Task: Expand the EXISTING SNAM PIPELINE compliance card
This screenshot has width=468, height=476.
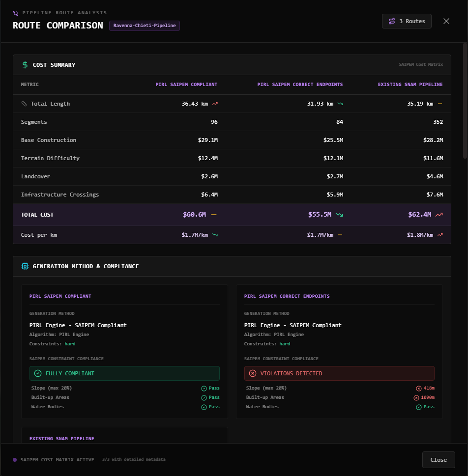Action: tap(61, 438)
